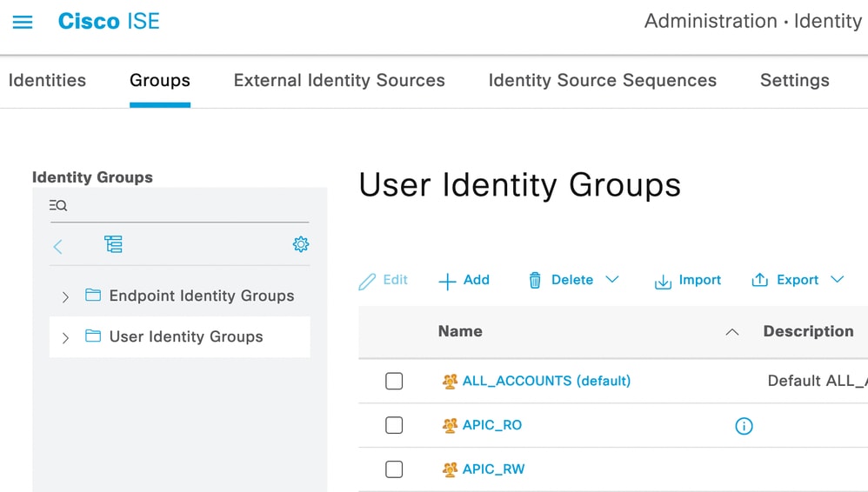Select the Groups tab
Screen dimensions: 868x492
(160, 80)
